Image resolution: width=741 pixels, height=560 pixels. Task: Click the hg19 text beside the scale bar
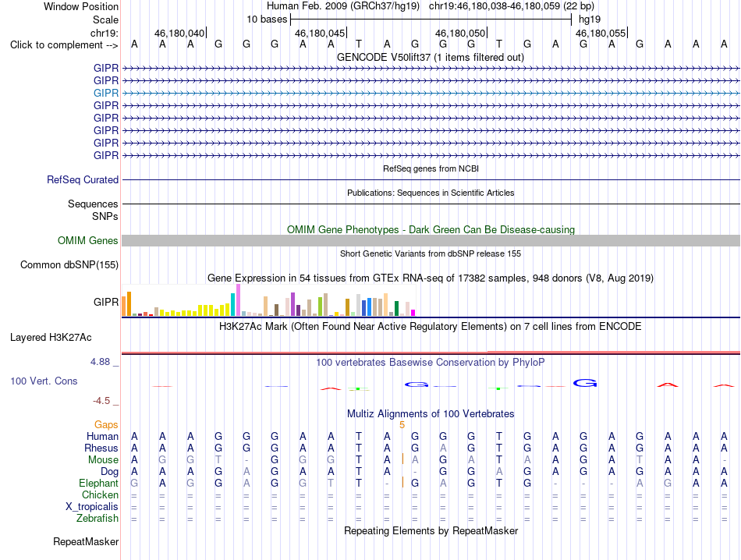(590, 19)
